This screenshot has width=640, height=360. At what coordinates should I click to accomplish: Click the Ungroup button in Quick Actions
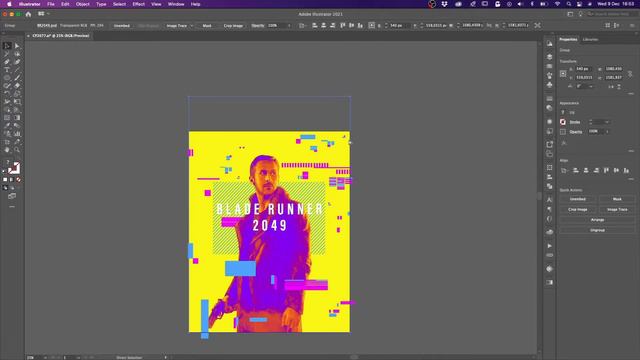597,230
